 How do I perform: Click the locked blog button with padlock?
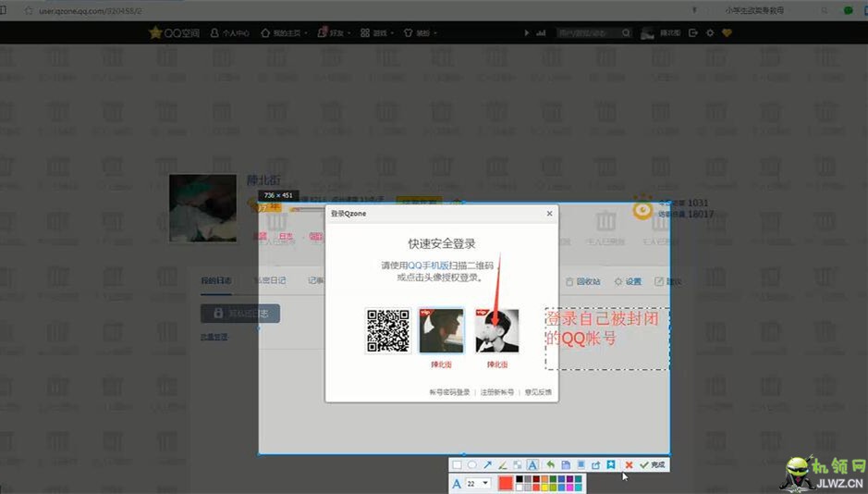(240, 314)
